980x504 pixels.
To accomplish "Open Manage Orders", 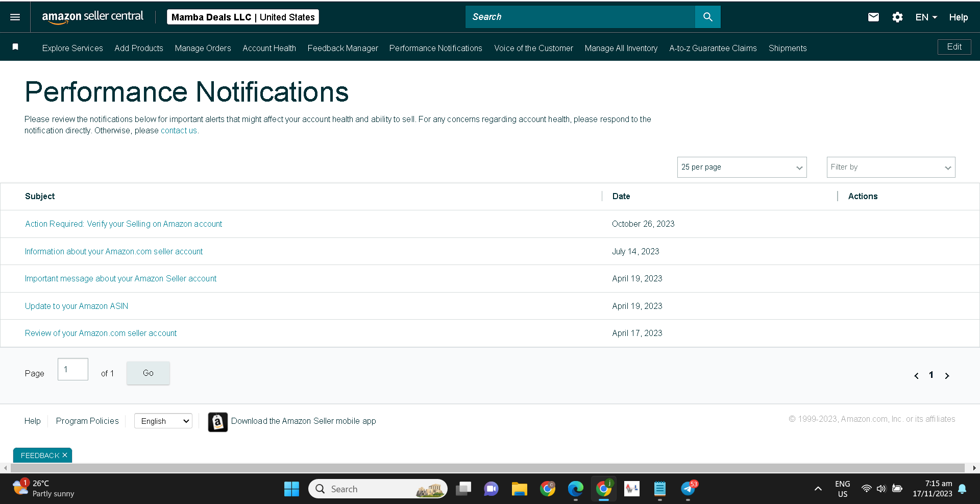I will point(203,48).
